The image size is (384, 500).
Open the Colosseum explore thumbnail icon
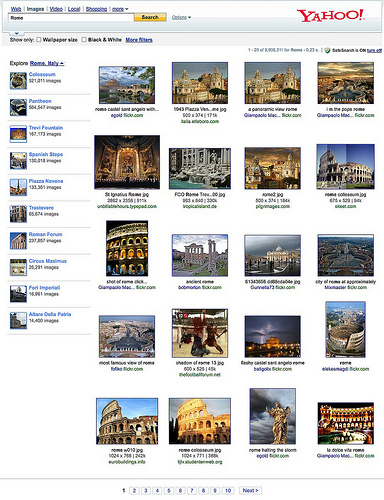[x=18, y=81]
